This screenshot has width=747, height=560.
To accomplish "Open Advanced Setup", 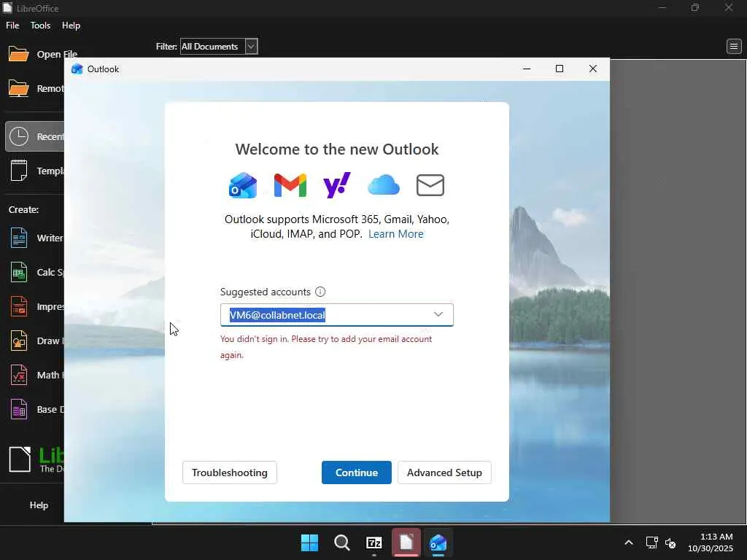I will 444,472.
